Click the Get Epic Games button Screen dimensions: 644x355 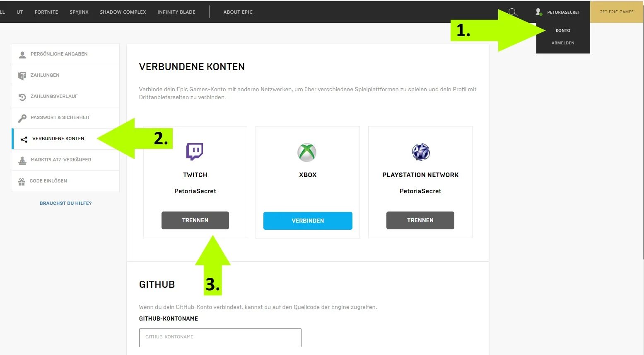click(616, 12)
